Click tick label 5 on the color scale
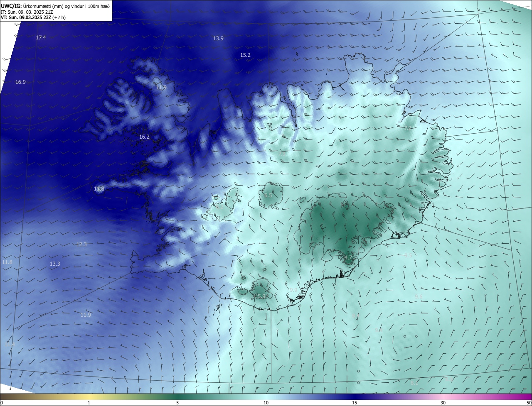The image size is (532, 406). click(x=177, y=403)
